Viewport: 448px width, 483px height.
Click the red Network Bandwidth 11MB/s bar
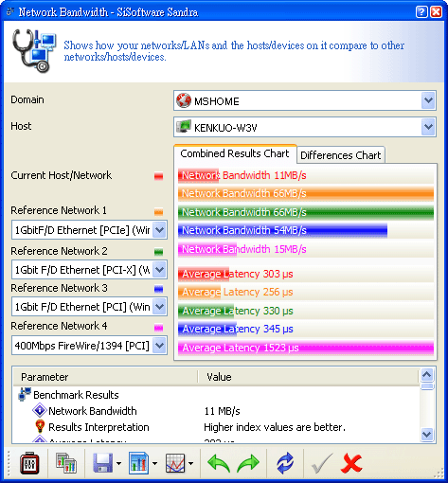point(198,175)
